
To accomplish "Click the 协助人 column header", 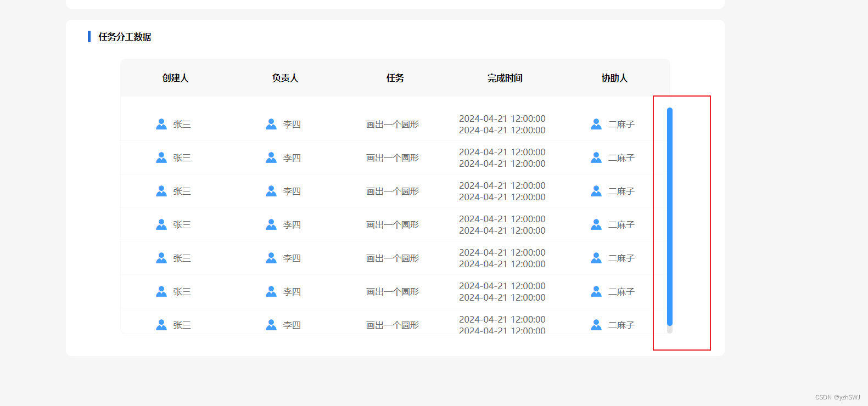I will tap(615, 78).
